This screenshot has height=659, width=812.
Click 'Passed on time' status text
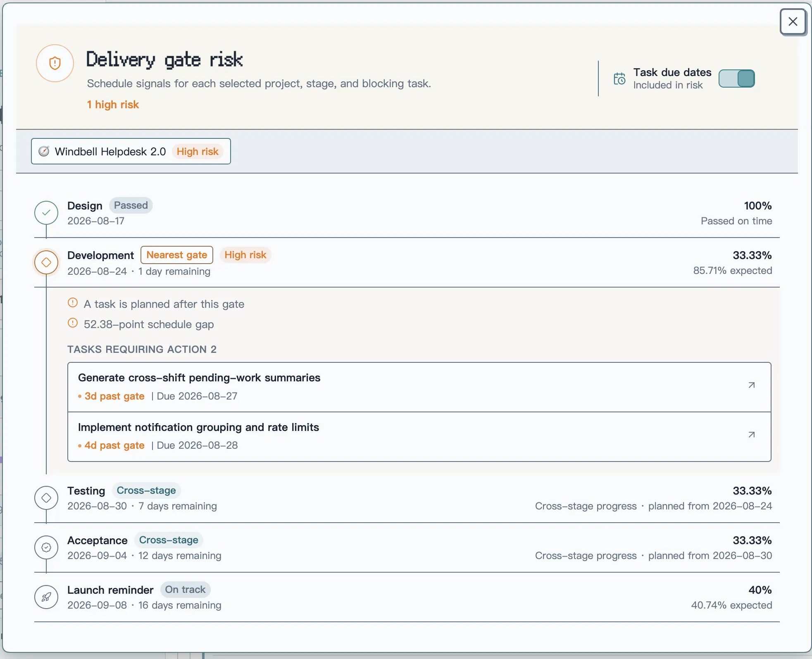(736, 221)
